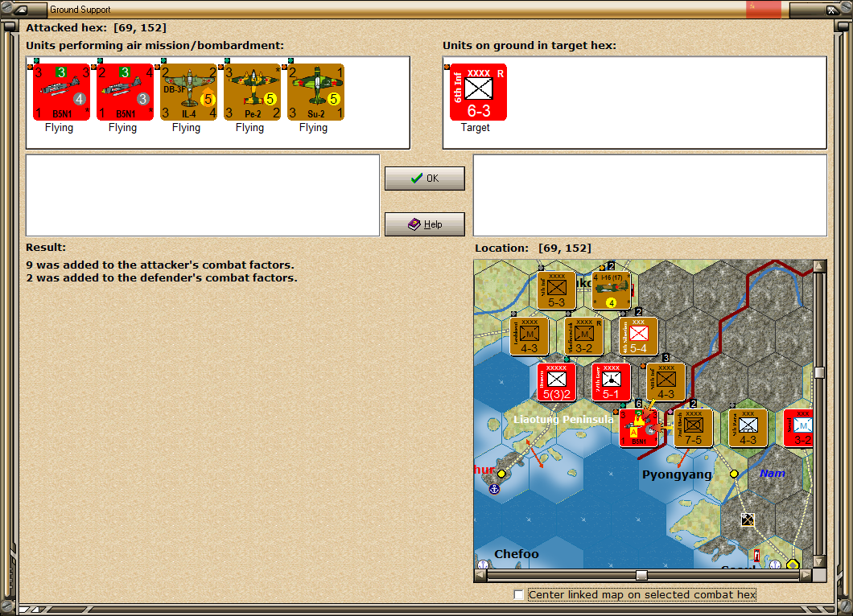Click the 6th Inf 6-3 target counter
The height and width of the screenshot is (616, 853).
(x=477, y=91)
